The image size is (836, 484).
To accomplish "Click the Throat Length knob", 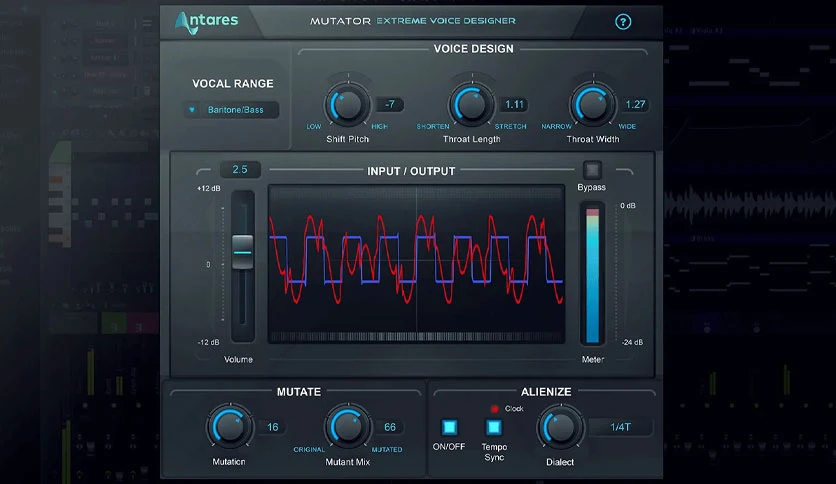I will click(470, 104).
